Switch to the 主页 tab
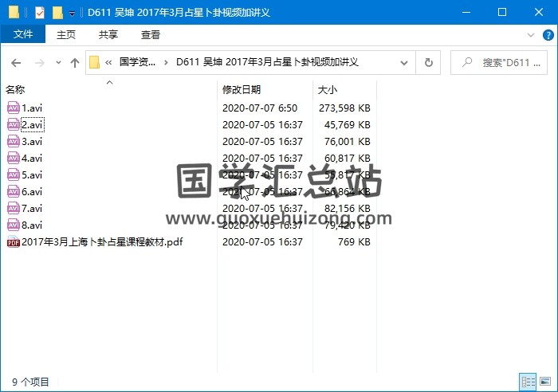Screen dimensions: 558x392 (x=66, y=34)
